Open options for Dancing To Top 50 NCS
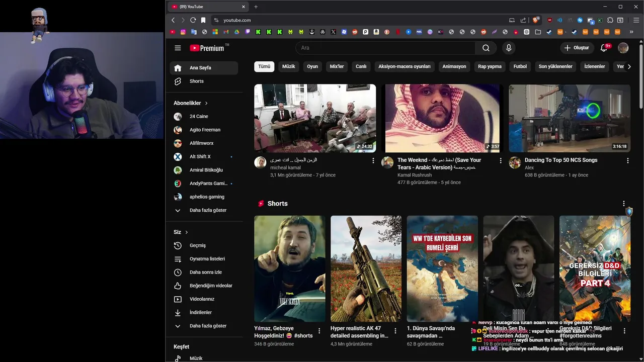This screenshot has width=644, height=362. click(x=628, y=160)
